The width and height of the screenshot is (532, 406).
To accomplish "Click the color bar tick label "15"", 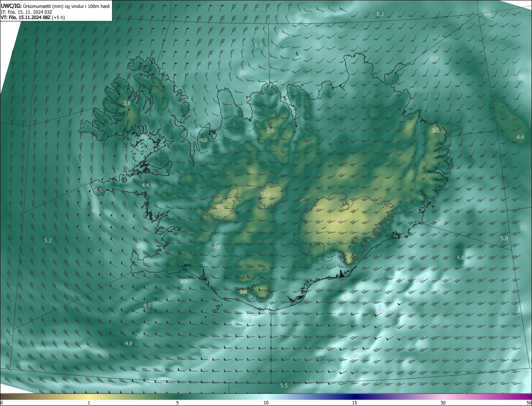I will (x=355, y=403).
